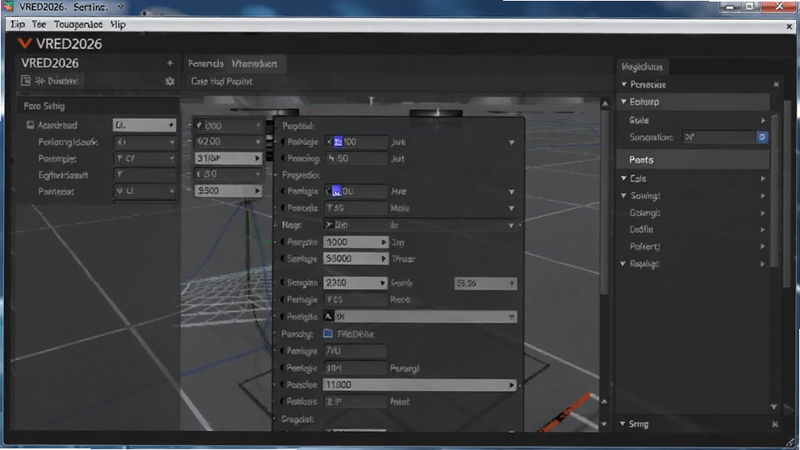Image resolution: width=800 pixels, height=450 pixels.
Task: Click the 11800 slider bar in the dialog
Action: tap(420, 385)
